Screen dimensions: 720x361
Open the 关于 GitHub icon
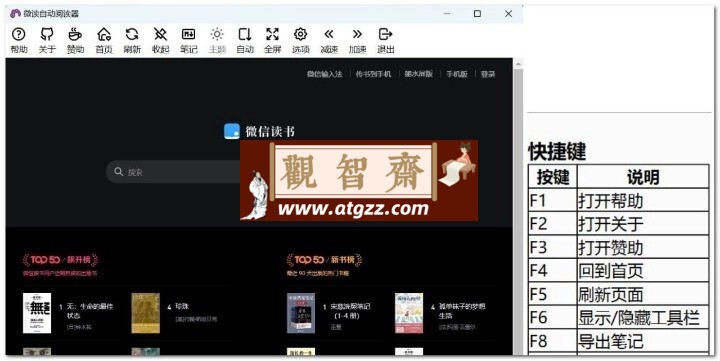tap(47, 34)
